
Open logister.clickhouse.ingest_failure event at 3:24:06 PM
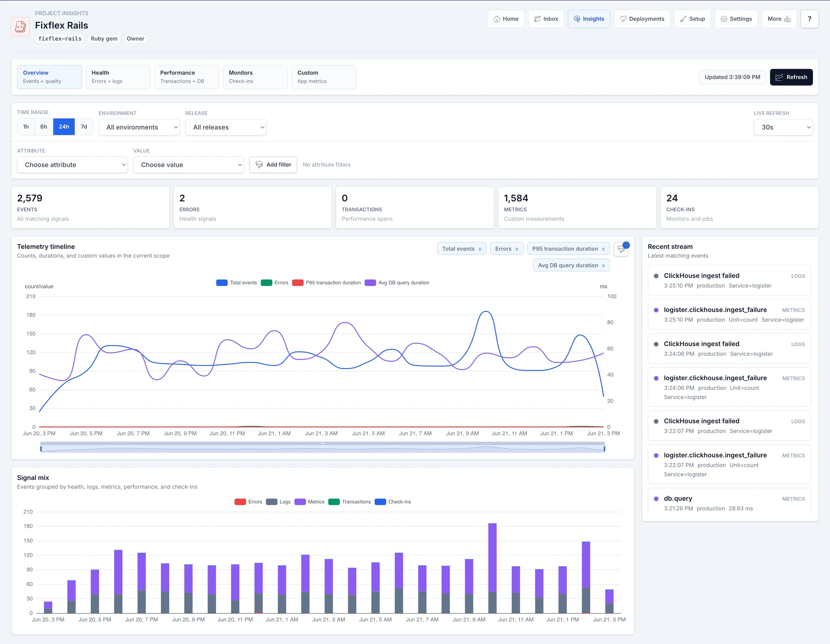[x=729, y=387]
